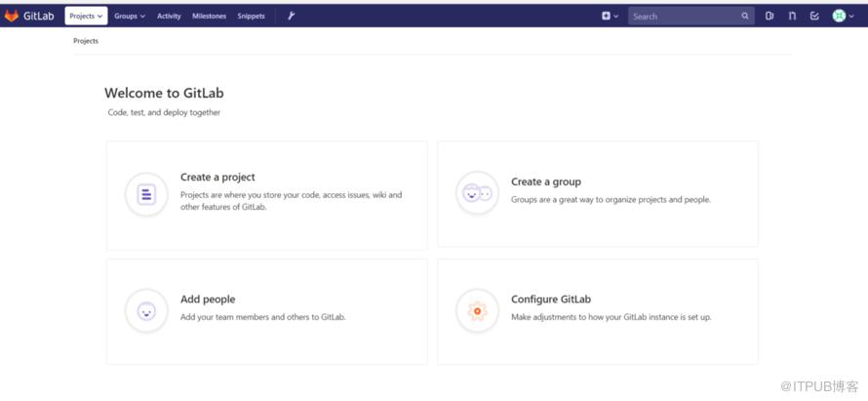
Task: Click 'Code, test, and deploy together' text
Action: (164, 112)
